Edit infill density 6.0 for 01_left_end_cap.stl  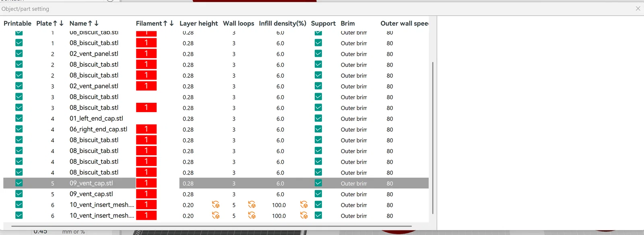coord(280,119)
